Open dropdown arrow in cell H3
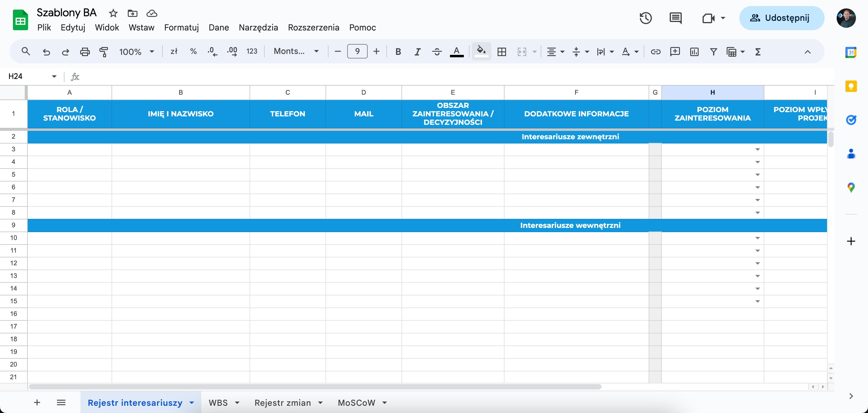 tap(757, 149)
